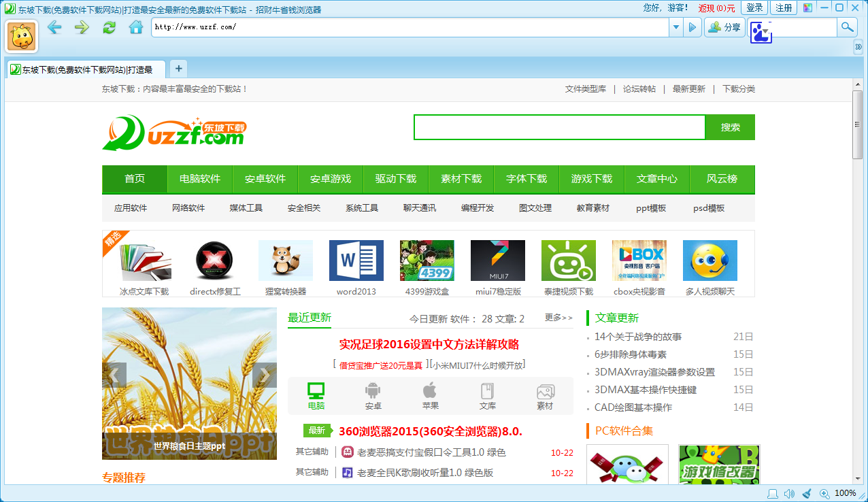Click the miui7稳定版 icon
This screenshot has height=502, width=868.
tap(498, 261)
